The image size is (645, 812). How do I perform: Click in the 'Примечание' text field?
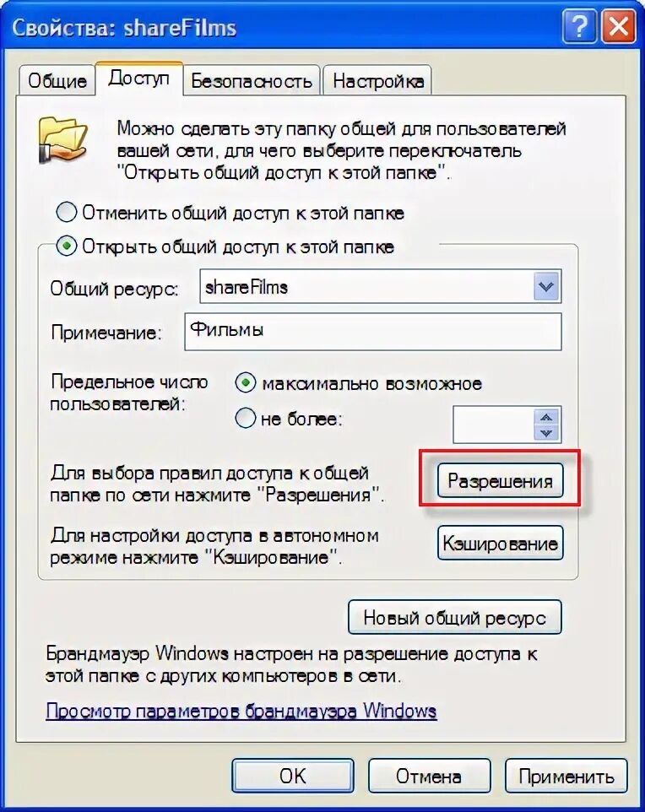tap(373, 332)
